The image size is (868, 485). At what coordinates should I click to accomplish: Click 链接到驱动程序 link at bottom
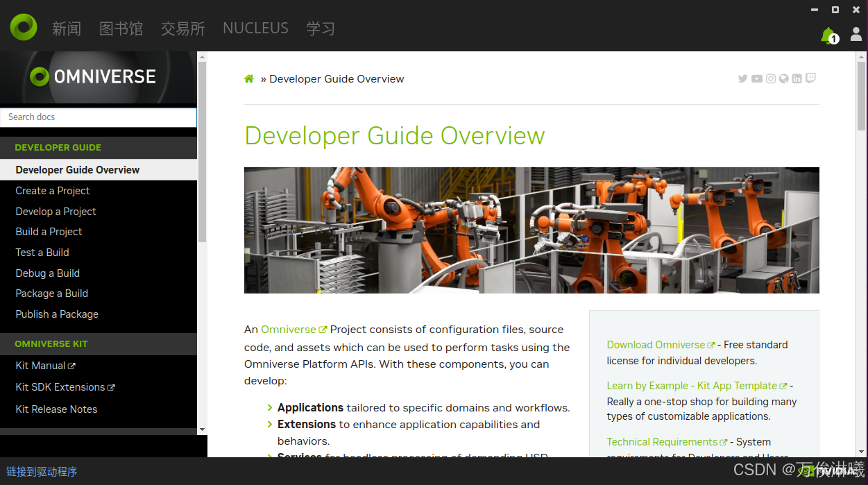(x=42, y=472)
